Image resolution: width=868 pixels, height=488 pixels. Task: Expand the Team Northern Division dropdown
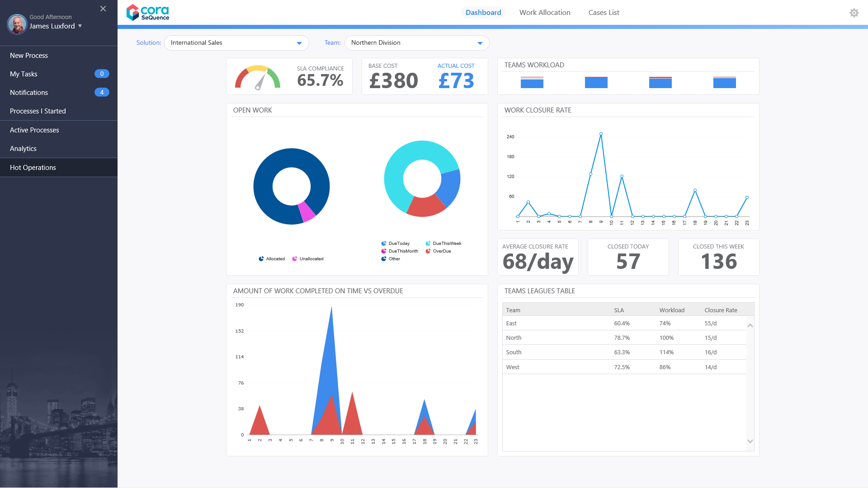480,43
